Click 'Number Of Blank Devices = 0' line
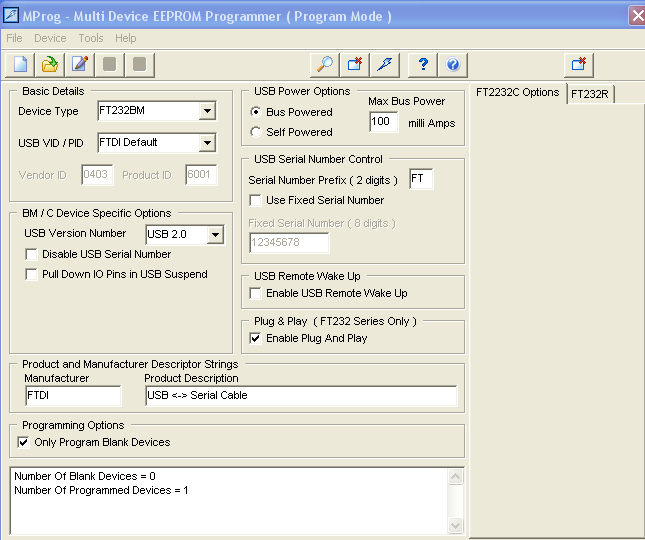Viewport: 645px width, 540px height. point(85,476)
